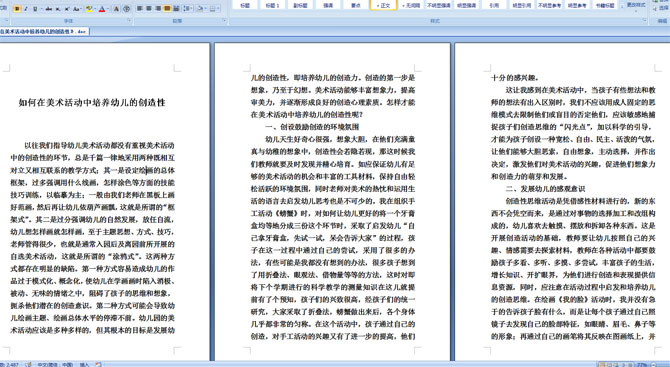Click the character shading A icon
Image resolution: width=670 pixels, height=367 pixels.
coord(116,9)
